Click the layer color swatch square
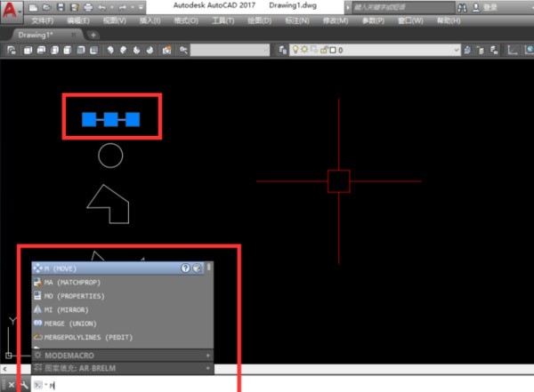534x392 pixels. point(330,51)
